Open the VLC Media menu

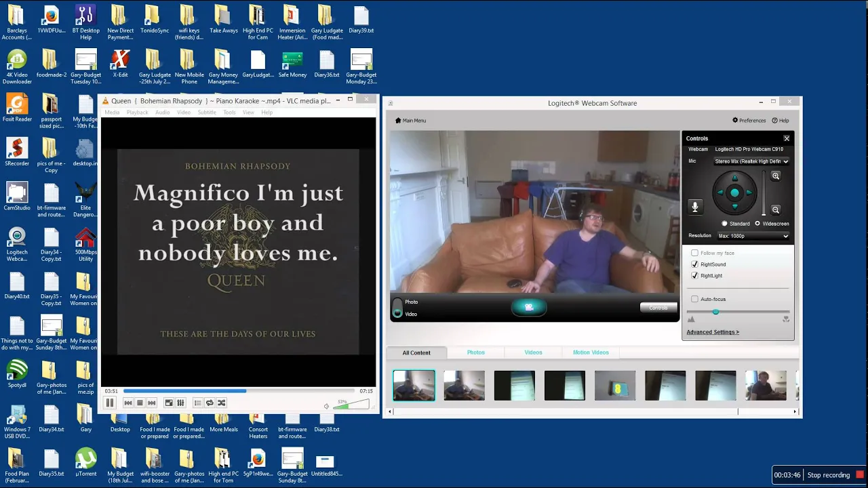pos(112,113)
